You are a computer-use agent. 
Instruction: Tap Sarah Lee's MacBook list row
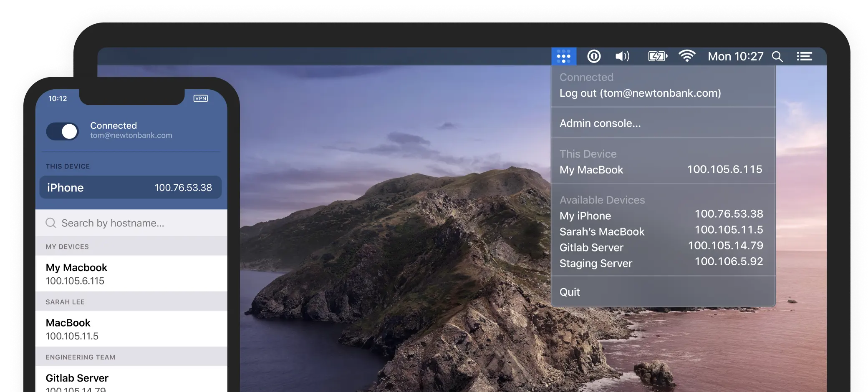[131, 329]
